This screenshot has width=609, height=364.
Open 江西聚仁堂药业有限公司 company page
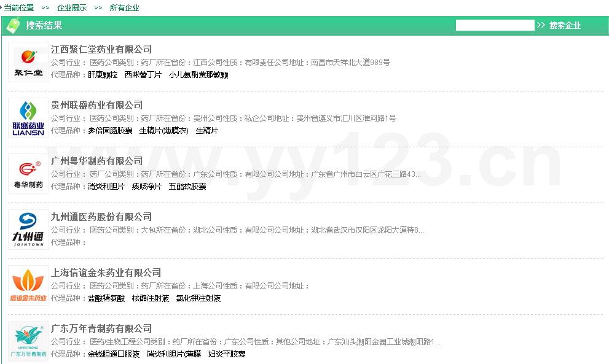point(101,49)
